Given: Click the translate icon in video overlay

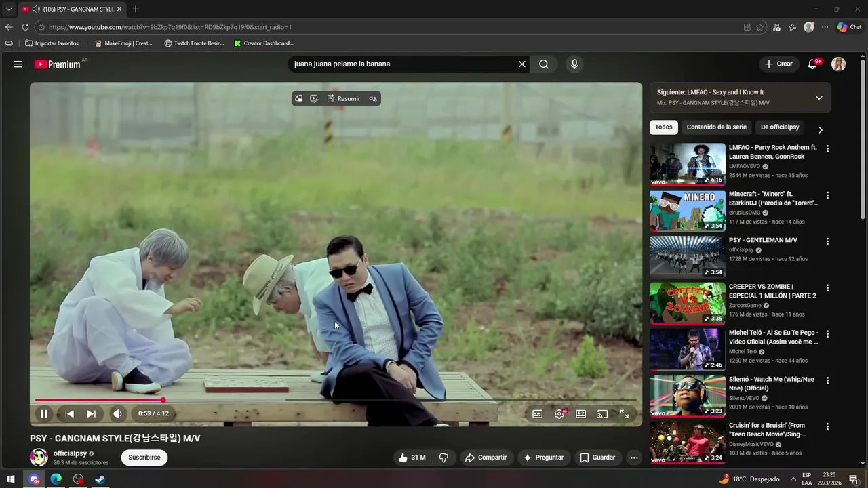Looking at the screenshot, I should coord(373,98).
